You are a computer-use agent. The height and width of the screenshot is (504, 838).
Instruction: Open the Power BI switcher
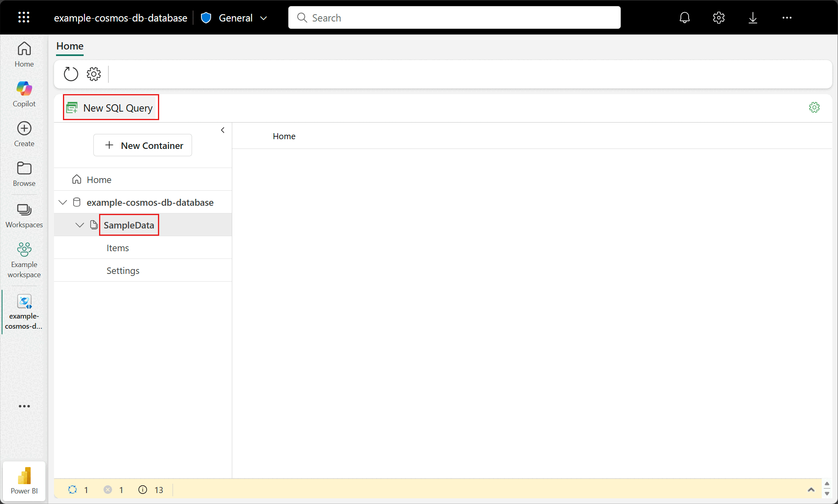coord(24,481)
